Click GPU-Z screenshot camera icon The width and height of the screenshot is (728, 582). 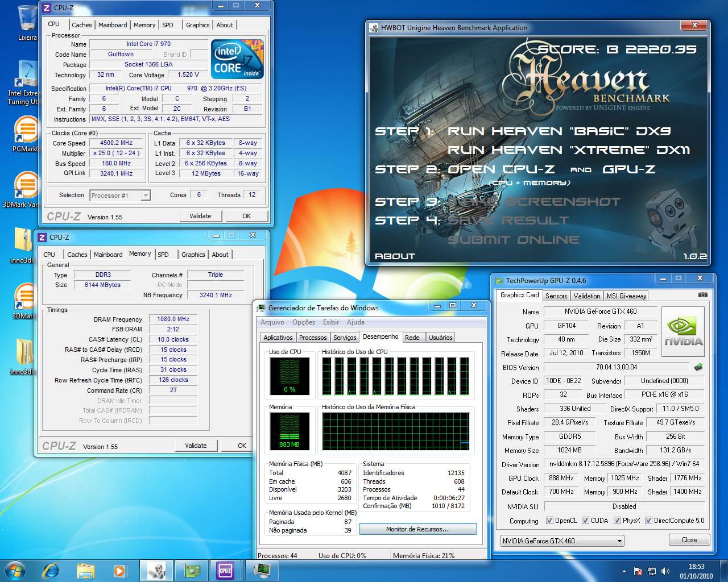pos(702,295)
